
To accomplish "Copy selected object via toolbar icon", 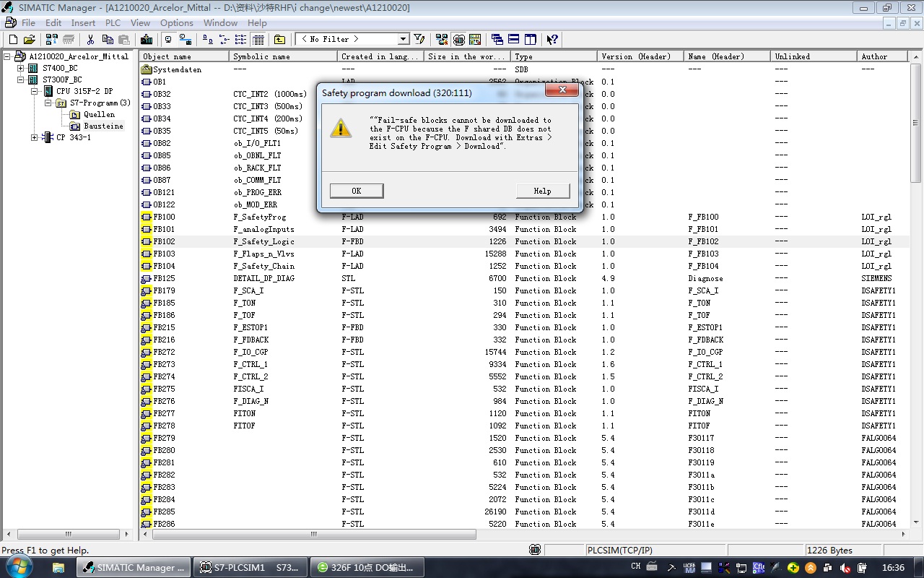I will 108,39.
